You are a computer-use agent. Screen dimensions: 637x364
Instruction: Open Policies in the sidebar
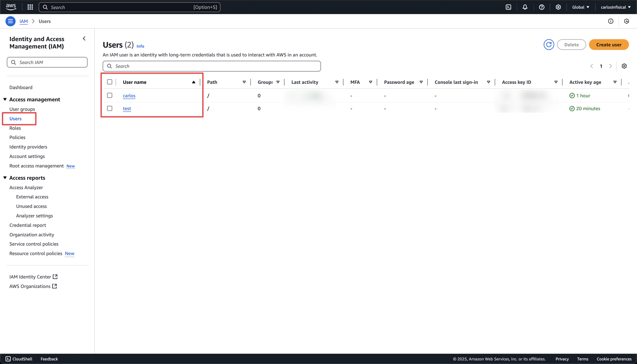point(17,138)
